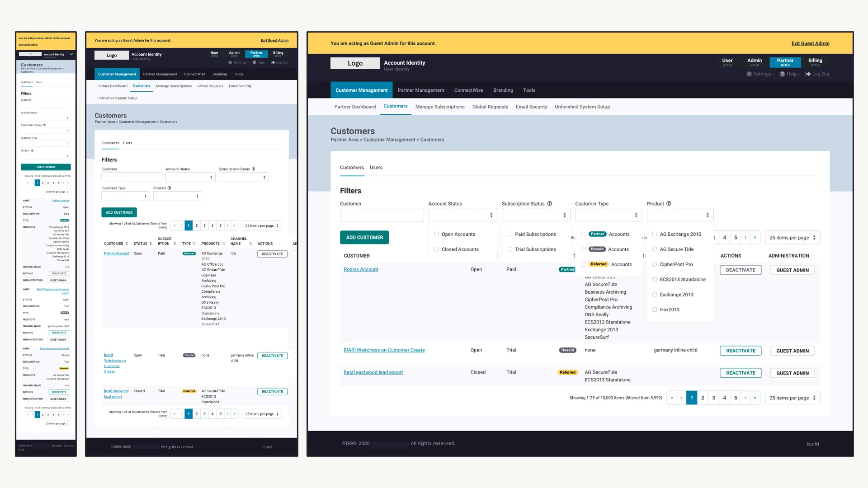This screenshot has height=488, width=868.
Task: Click Exit Guest Admin link in desktop banner
Action: 810,44
